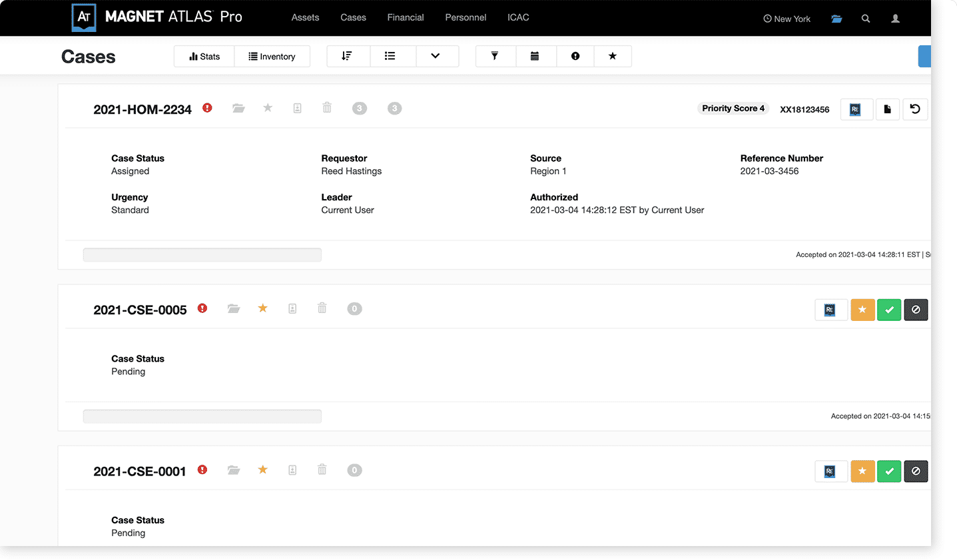Viewport: 957px width, 560px height.
Task: Unstar case 2021-CSE-0005 via gold star
Action: (263, 308)
